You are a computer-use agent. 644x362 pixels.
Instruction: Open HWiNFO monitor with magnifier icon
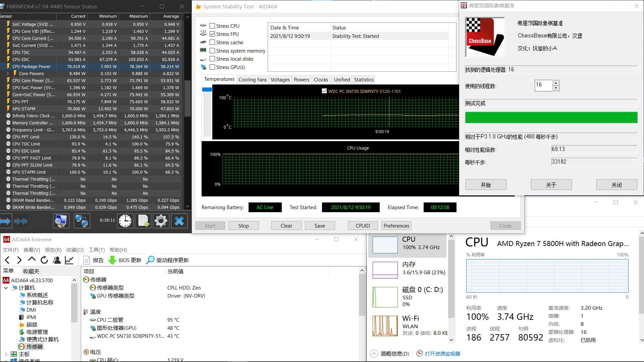click(x=61, y=221)
